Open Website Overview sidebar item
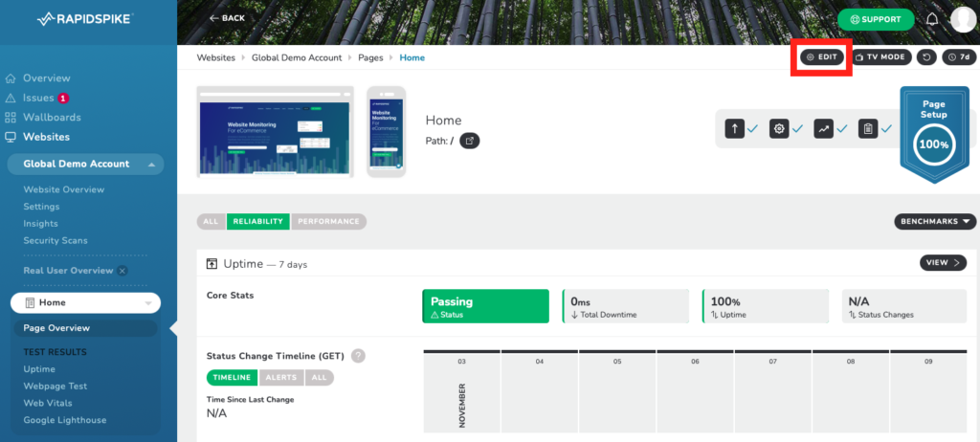980x442 pixels. (64, 189)
